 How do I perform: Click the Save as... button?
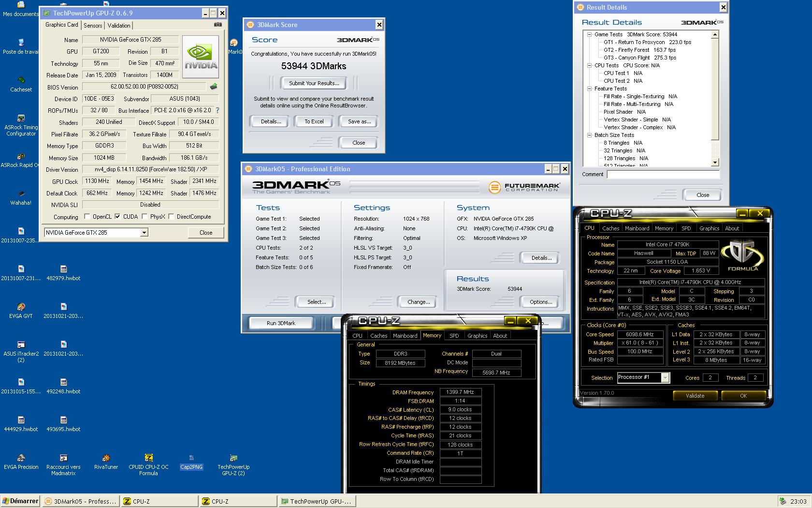pyautogui.click(x=360, y=121)
